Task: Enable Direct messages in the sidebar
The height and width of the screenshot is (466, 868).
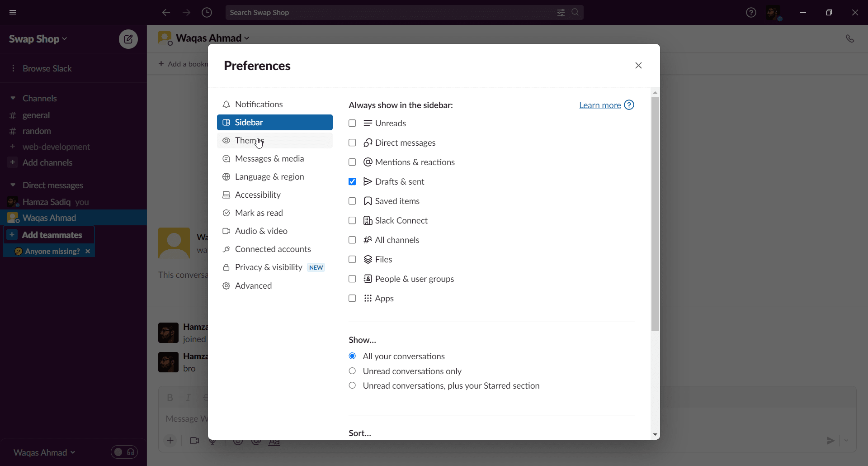Action: (352, 143)
